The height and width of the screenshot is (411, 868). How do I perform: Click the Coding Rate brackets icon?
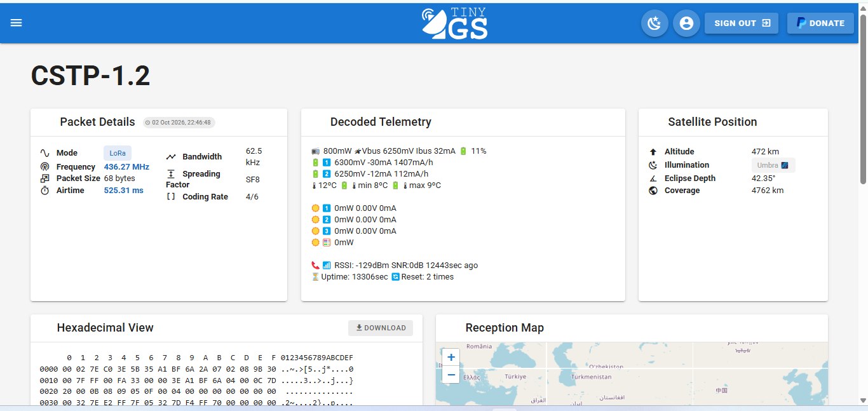pyautogui.click(x=171, y=197)
